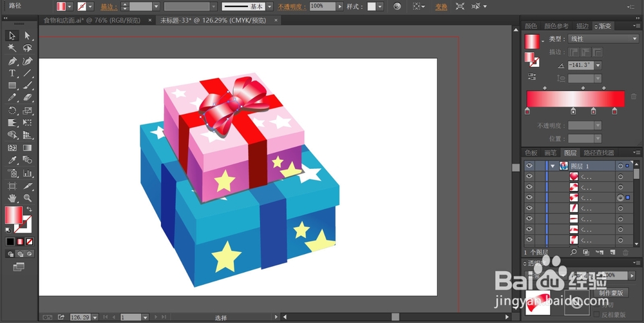The width and height of the screenshot is (644, 323).
Task: Select the Direct Selection tool
Action: (x=28, y=35)
